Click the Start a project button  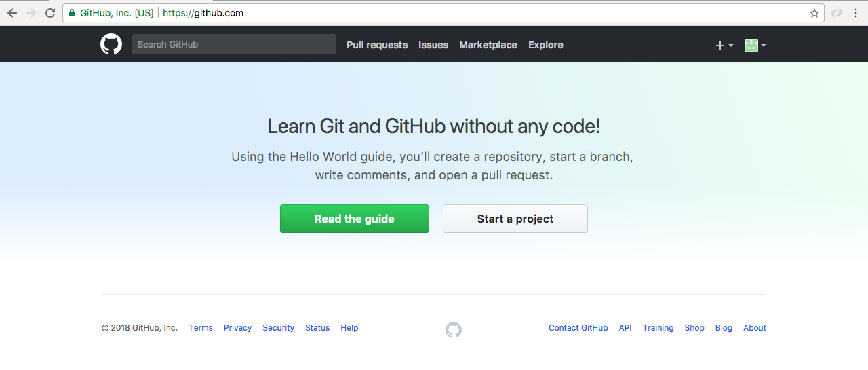515,219
